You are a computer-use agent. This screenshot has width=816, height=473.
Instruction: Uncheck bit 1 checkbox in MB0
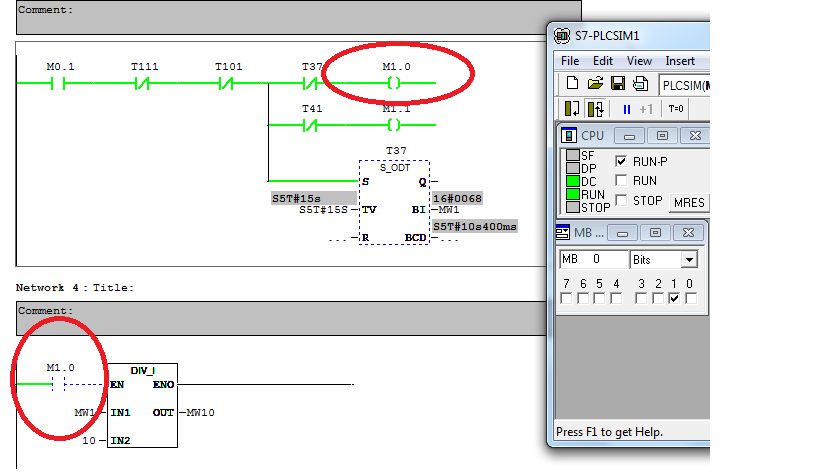point(674,298)
